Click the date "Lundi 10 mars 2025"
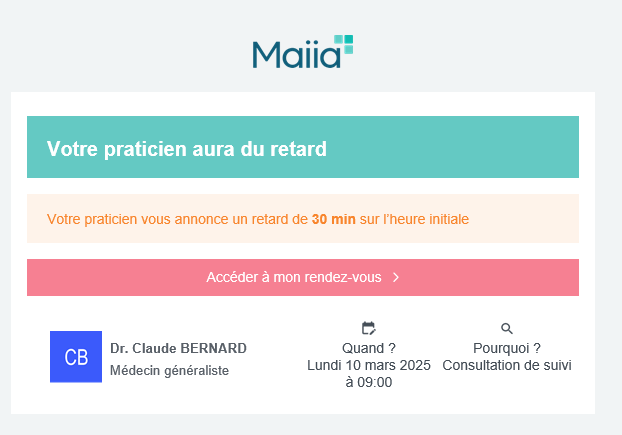This screenshot has height=435, width=622. [369, 365]
